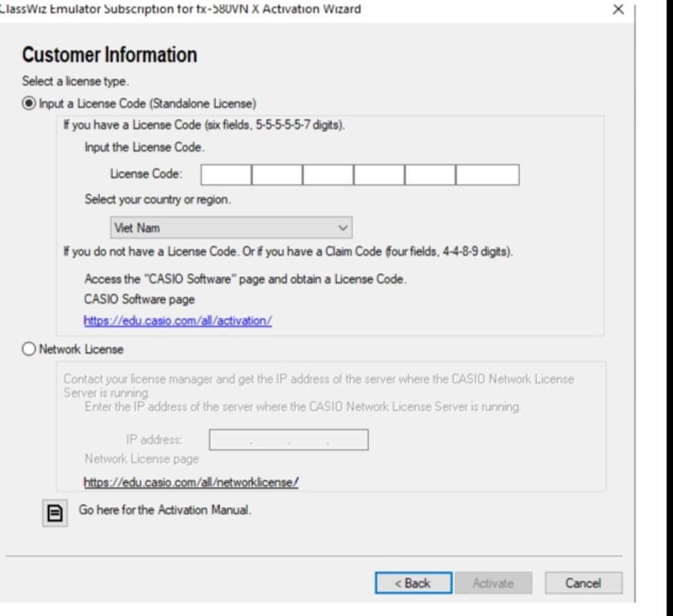Click the third License Code field
Screen dimensions: 673x616
pos(329,175)
